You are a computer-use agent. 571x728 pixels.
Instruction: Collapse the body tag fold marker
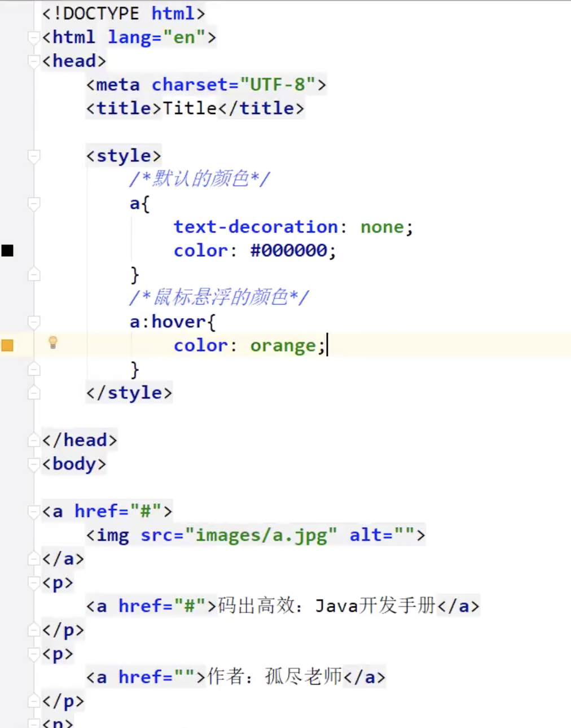(x=34, y=464)
